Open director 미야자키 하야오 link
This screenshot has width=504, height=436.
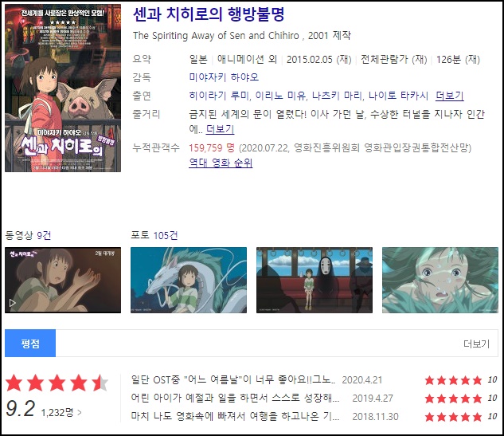tap(224, 77)
